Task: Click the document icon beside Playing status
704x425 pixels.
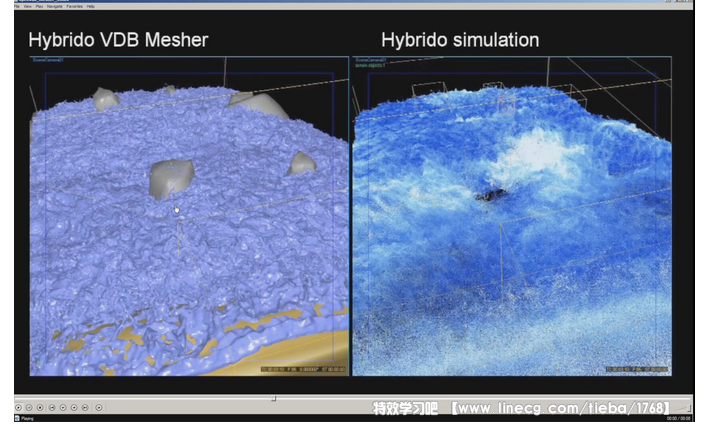Action: [x=17, y=418]
